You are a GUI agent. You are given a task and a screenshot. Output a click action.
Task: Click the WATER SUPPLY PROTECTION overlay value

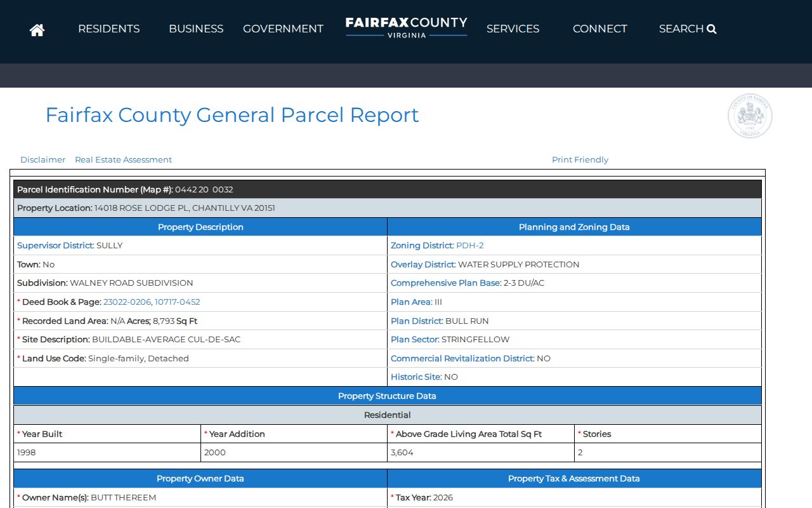pos(518,265)
